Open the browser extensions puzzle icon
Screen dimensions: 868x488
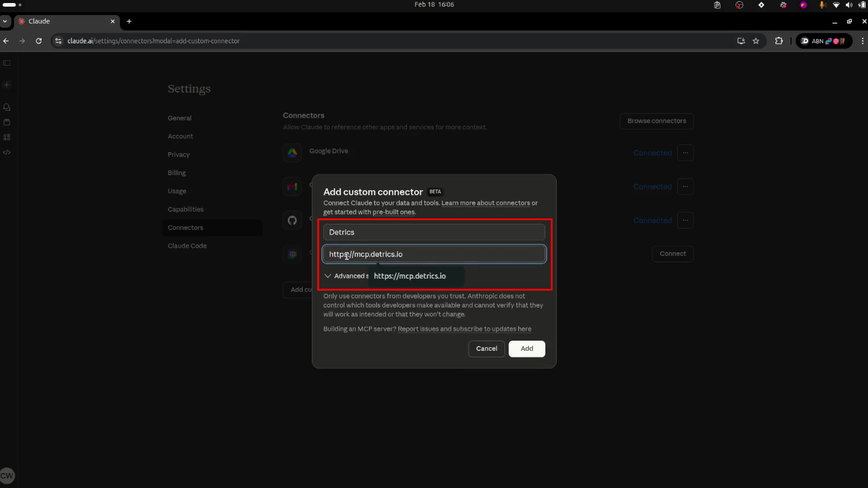[778, 41]
